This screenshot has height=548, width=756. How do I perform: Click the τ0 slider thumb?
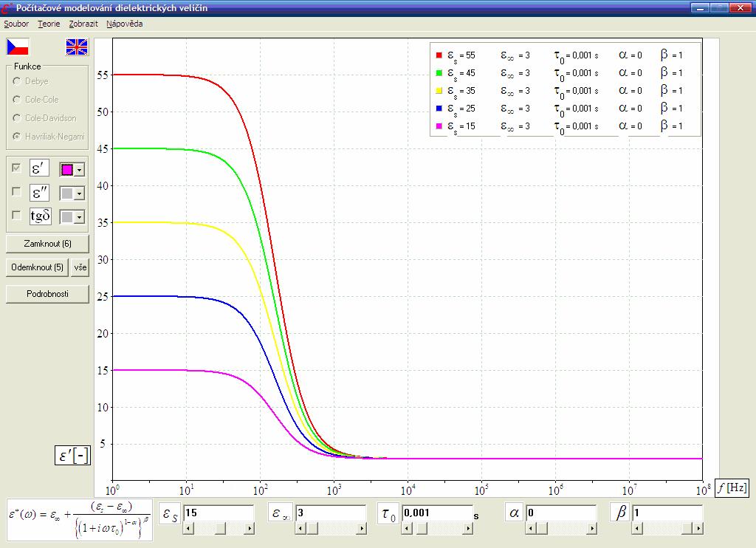(422, 529)
